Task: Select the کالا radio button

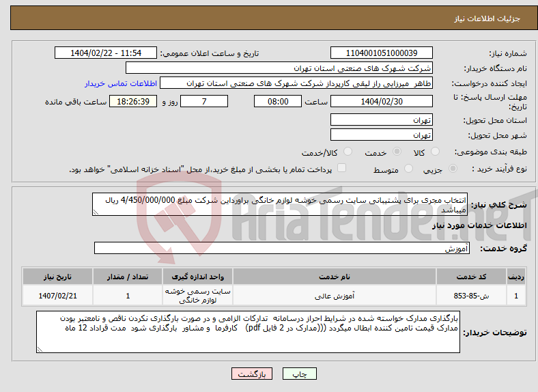Action: pos(435,152)
